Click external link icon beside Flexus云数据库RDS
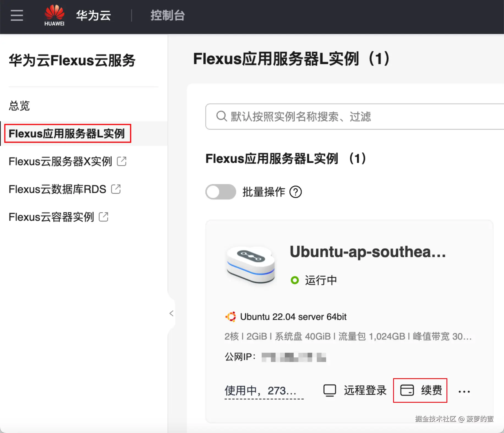 coord(116,189)
